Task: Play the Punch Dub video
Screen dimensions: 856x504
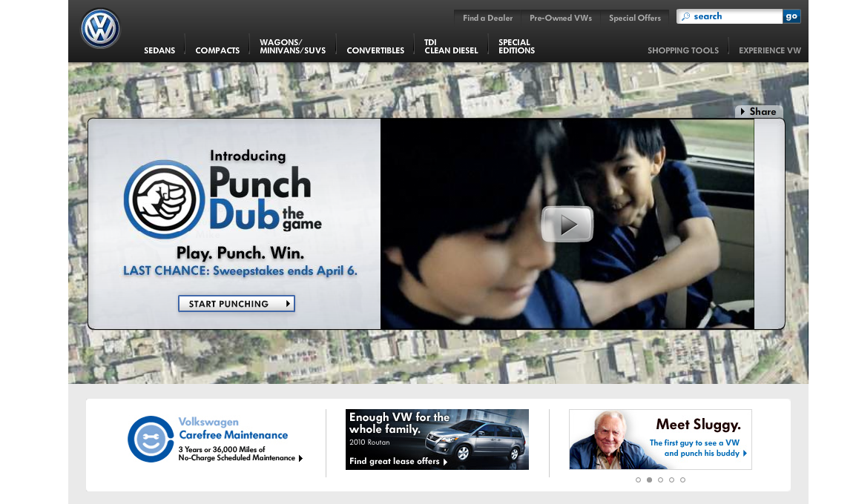Action: point(567,224)
